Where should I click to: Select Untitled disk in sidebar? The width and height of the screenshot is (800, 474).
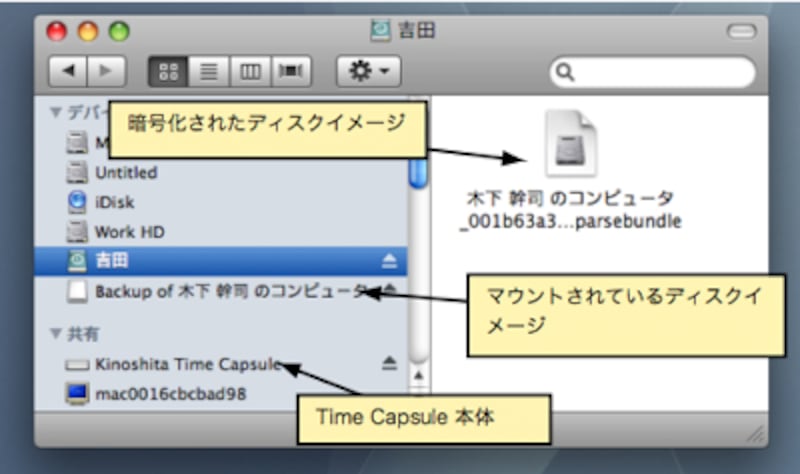[x=223, y=172]
